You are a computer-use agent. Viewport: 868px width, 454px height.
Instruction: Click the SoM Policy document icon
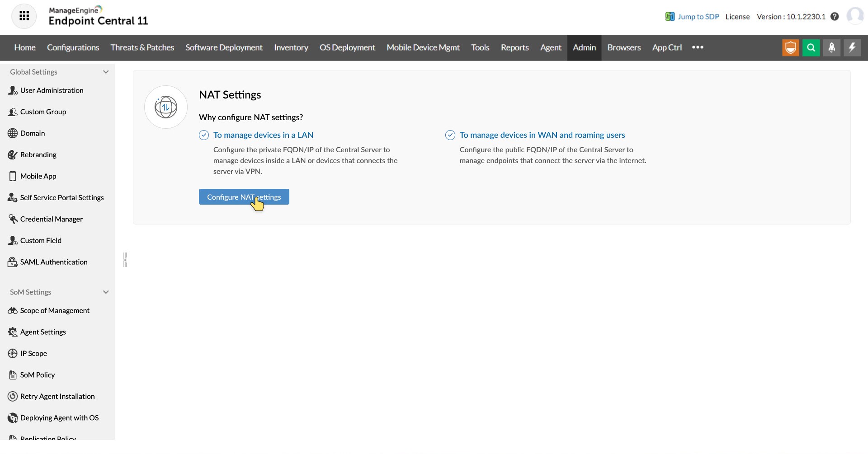tap(13, 375)
